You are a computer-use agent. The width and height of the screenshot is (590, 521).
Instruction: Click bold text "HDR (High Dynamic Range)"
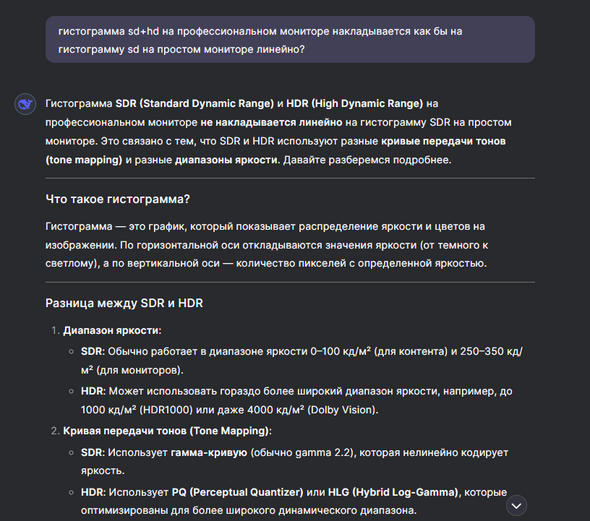tap(355, 103)
